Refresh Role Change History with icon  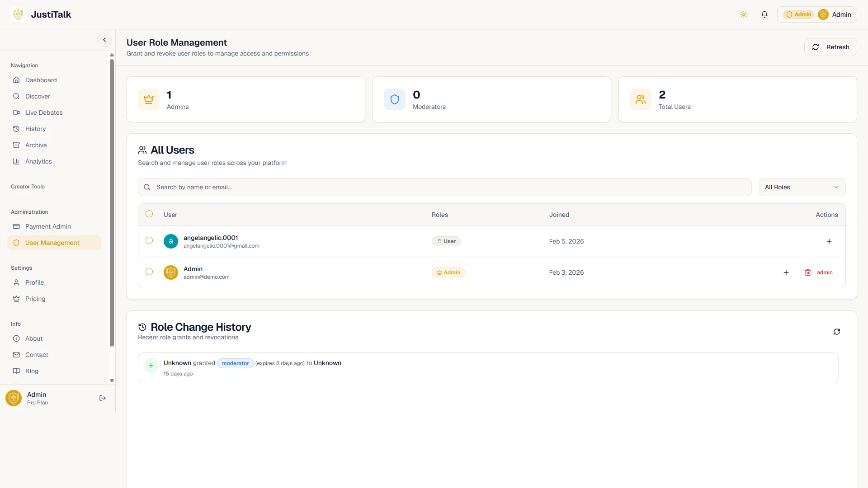click(x=837, y=332)
